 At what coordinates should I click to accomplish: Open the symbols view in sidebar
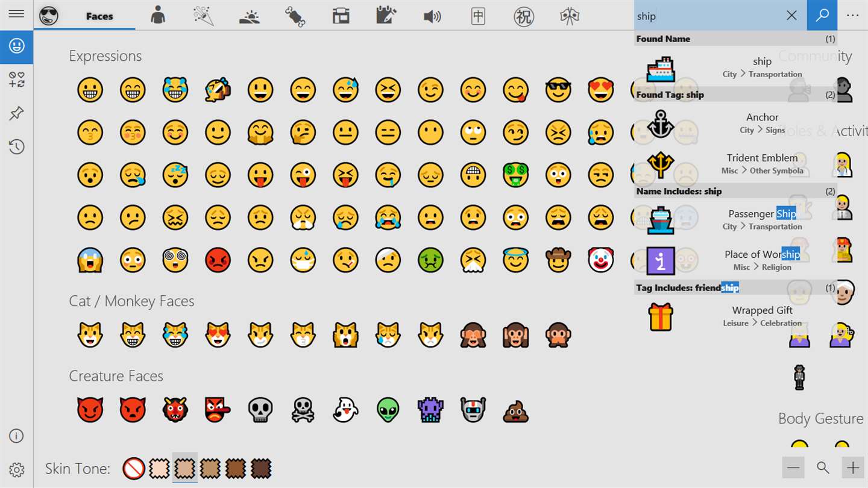[16, 80]
